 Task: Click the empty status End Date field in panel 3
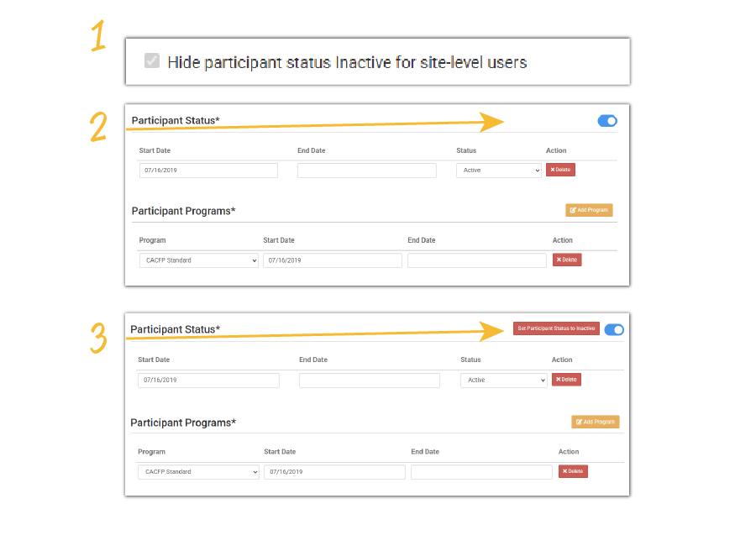[x=369, y=380]
